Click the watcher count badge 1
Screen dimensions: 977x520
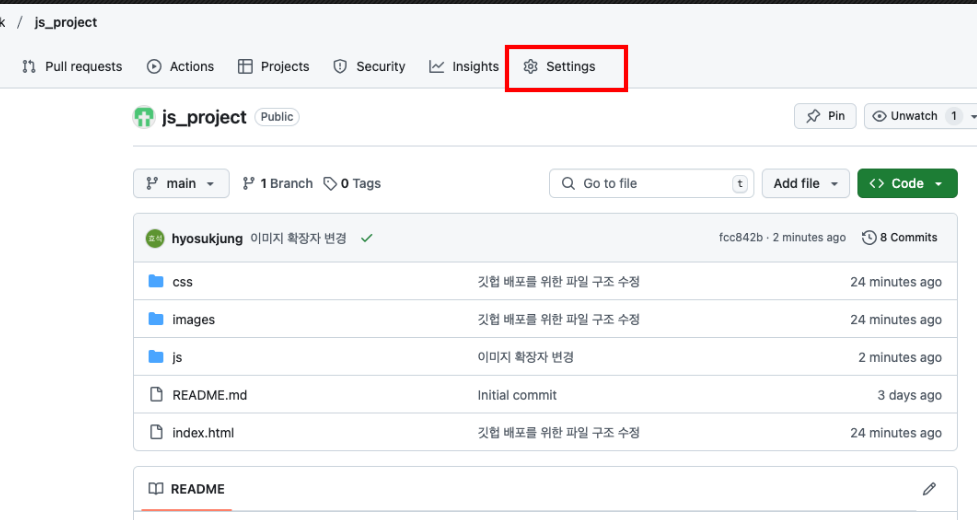click(x=953, y=116)
